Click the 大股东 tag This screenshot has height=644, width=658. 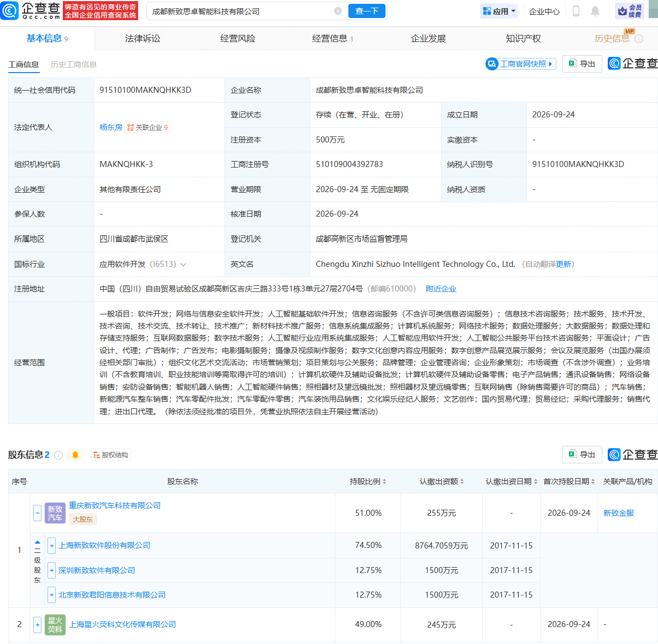[83, 520]
